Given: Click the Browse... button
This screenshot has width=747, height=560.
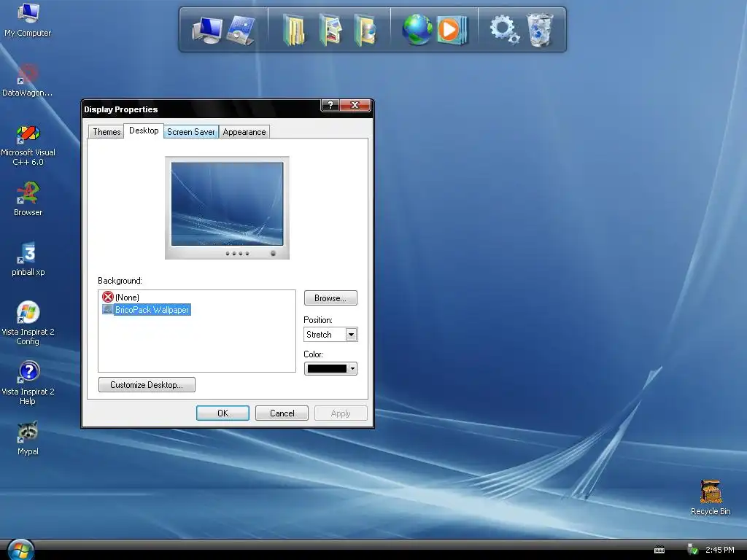Looking at the screenshot, I should coord(330,298).
